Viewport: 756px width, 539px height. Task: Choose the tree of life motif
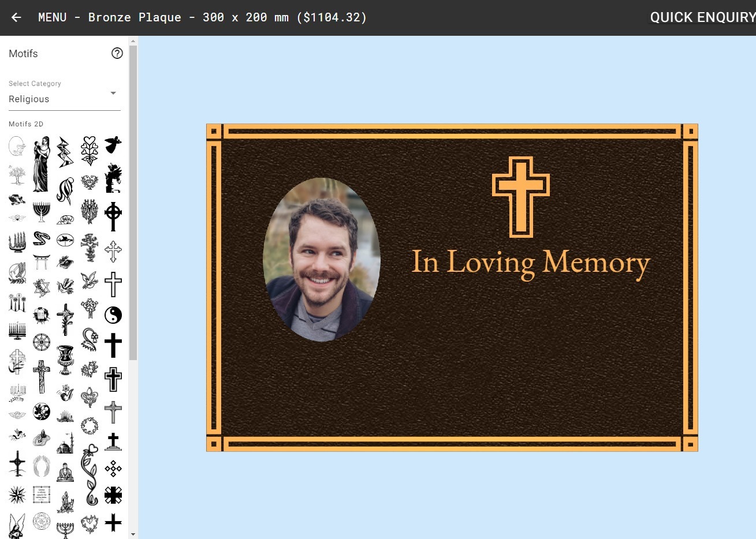pyautogui.click(x=17, y=175)
